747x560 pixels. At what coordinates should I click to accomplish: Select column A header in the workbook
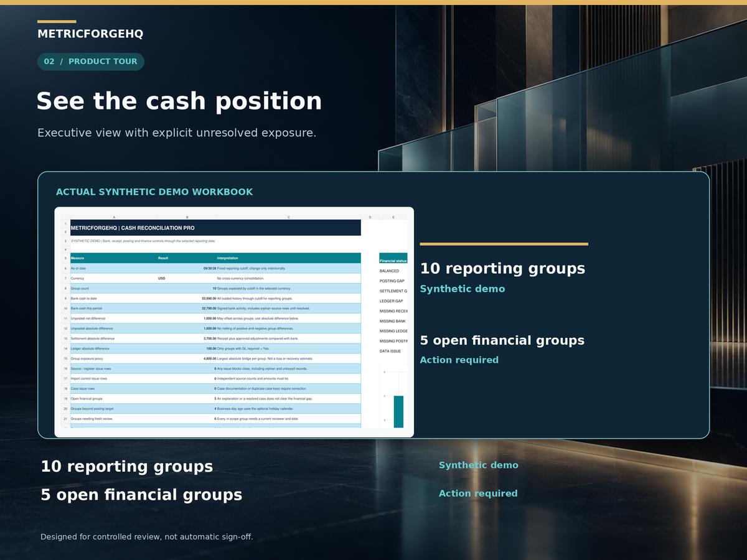[113, 217]
